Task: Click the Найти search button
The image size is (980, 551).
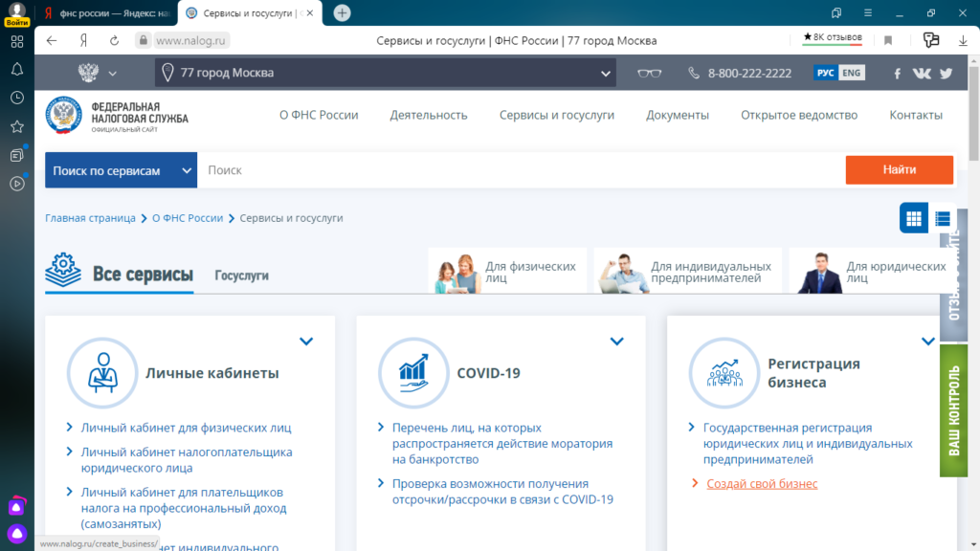Action: coord(900,170)
